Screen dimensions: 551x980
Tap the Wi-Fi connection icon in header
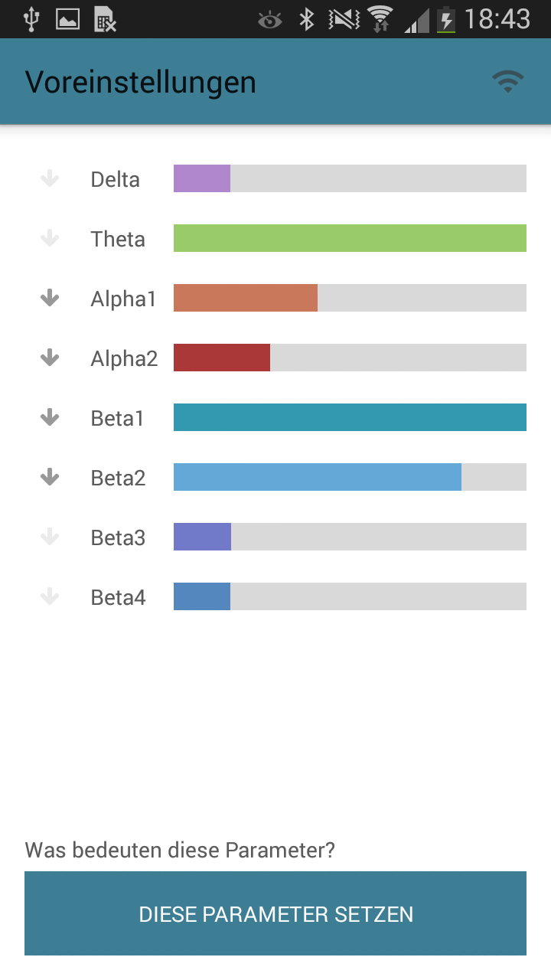point(507,82)
